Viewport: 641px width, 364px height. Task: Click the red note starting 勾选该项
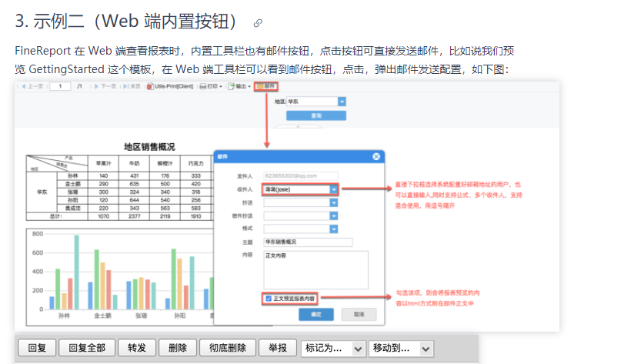coord(437,298)
